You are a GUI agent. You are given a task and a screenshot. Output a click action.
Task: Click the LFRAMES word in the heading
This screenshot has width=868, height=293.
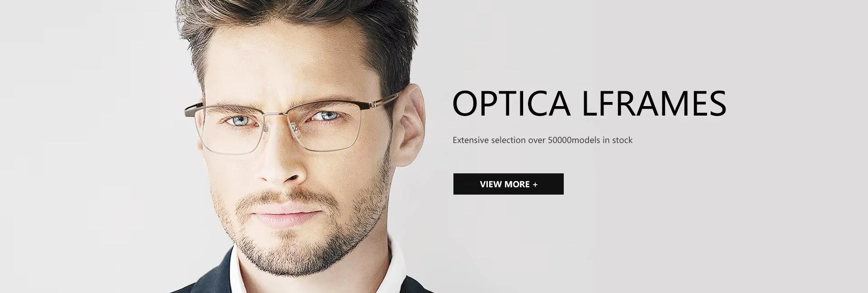[x=654, y=103]
